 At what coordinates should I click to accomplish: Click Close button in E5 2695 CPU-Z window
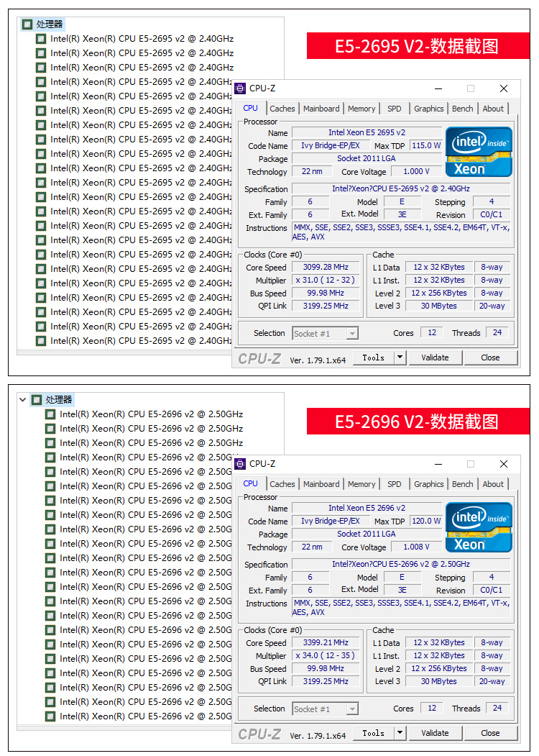(x=490, y=357)
